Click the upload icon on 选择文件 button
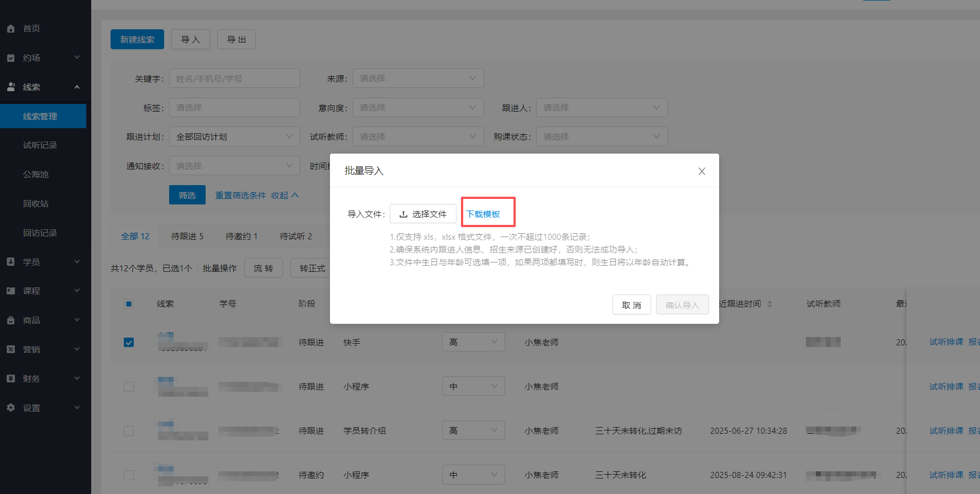This screenshot has width=980, height=494. point(403,214)
